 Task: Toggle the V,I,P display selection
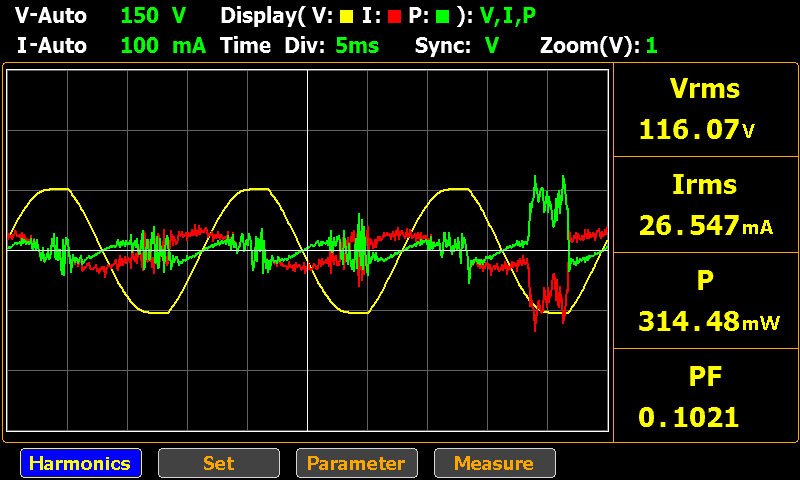point(508,17)
